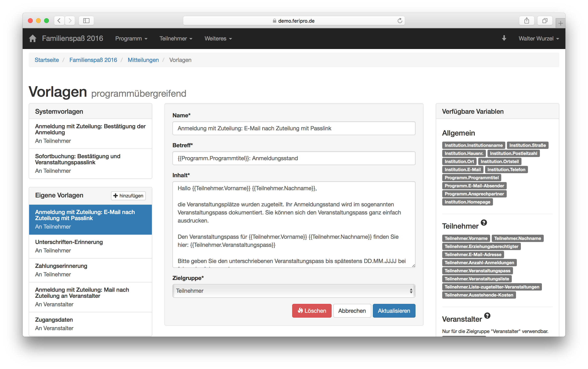Open the Zielgruppe select box
Image resolution: width=588 pixels, height=369 pixels.
(294, 291)
